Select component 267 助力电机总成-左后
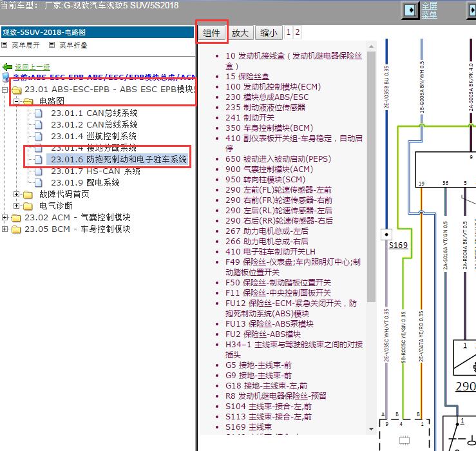This screenshot has height=451, width=476. [267, 231]
